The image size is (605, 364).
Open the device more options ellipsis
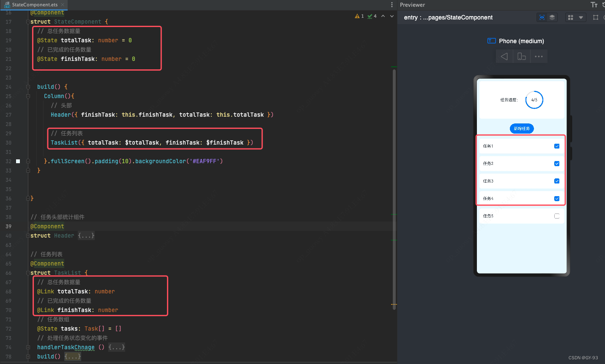539,56
